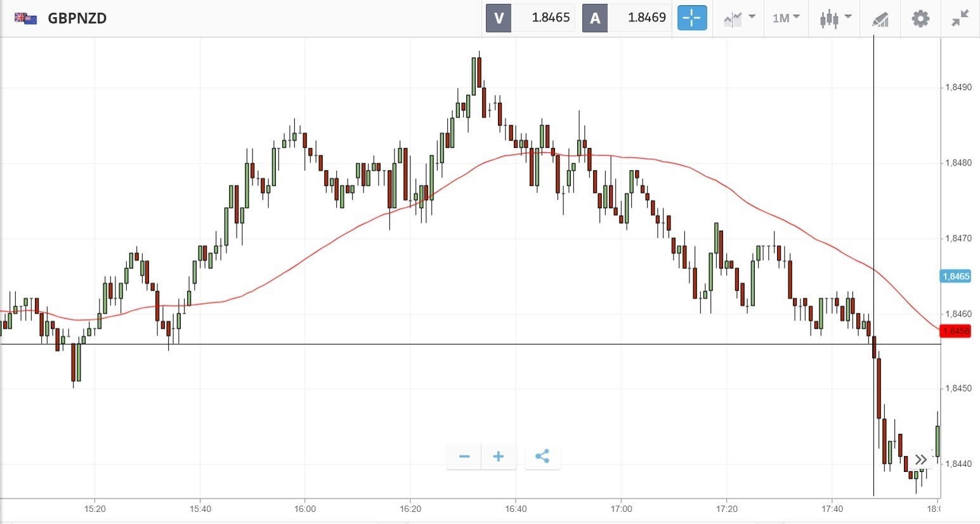The image size is (980, 524).
Task: Open the candlestick chart type dropdown
Action: tap(835, 18)
